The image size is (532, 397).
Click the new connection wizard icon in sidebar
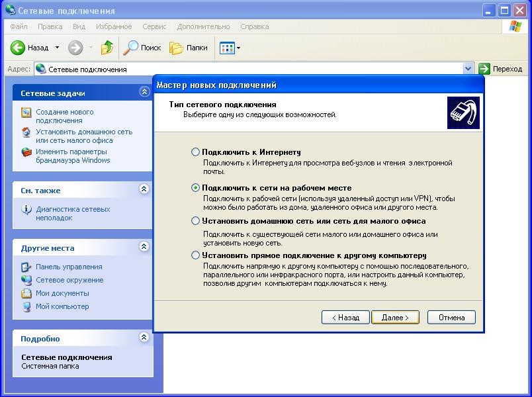pyautogui.click(x=26, y=112)
